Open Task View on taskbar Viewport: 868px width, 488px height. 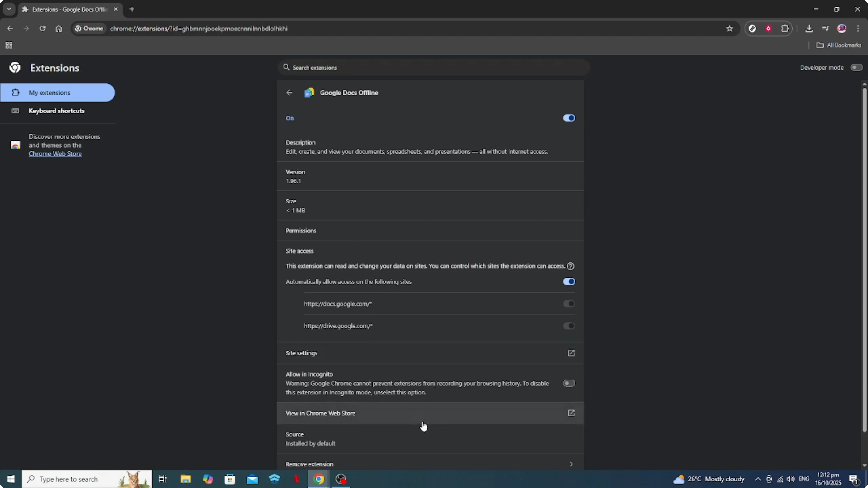click(x=163, y=479)
